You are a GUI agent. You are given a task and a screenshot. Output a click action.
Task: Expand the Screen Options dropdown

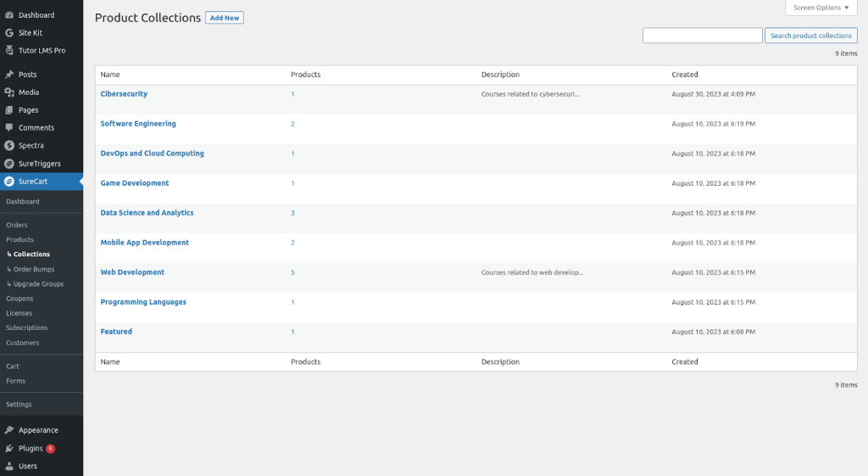coord(821,8)
